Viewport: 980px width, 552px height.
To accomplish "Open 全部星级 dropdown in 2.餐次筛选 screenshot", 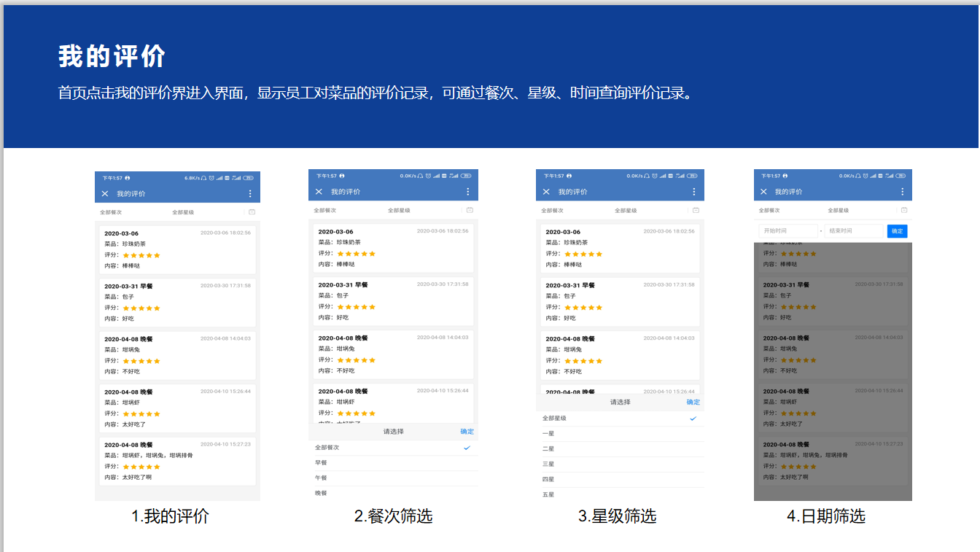I will [x=399, y=210].
